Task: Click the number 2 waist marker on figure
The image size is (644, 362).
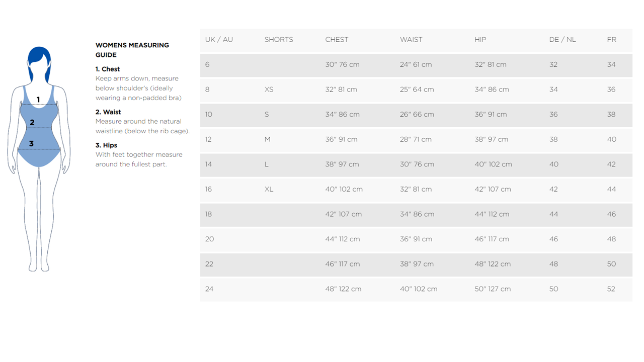Action: 32,122
